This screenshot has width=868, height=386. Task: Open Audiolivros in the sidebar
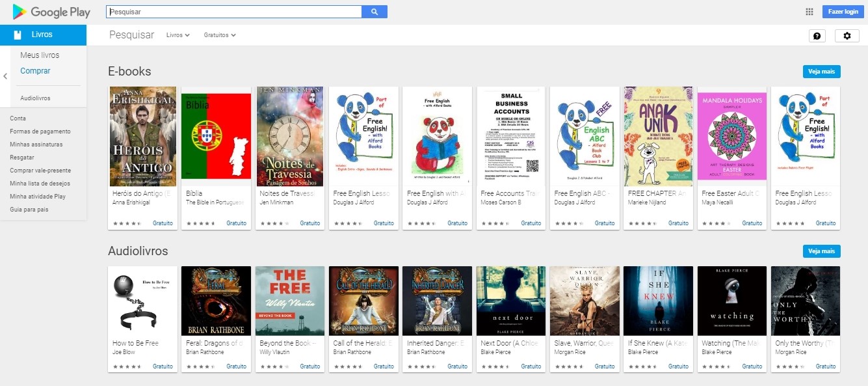[x=35, y=98]
